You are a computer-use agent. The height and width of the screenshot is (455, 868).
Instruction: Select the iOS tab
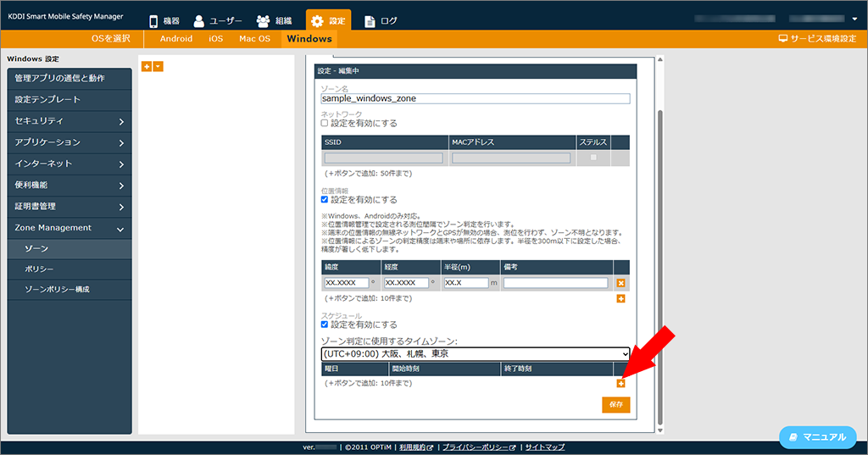click(216, 39)
